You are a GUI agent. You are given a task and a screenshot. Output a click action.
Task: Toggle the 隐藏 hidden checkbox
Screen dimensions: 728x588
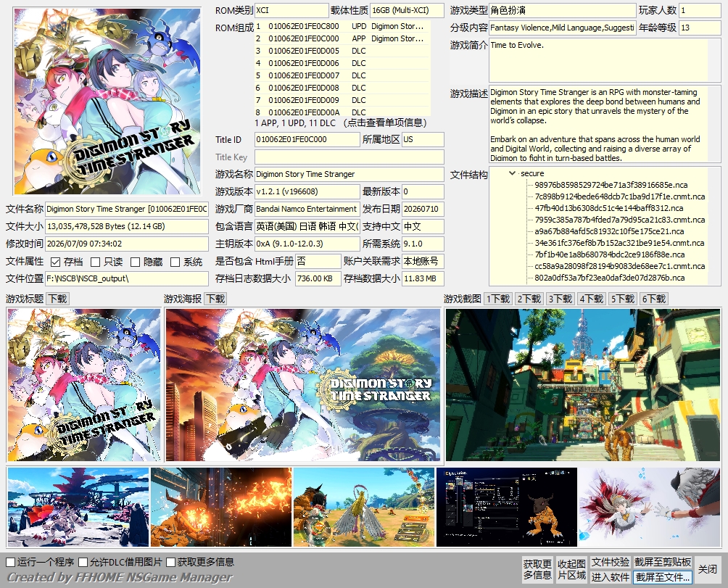135,262
